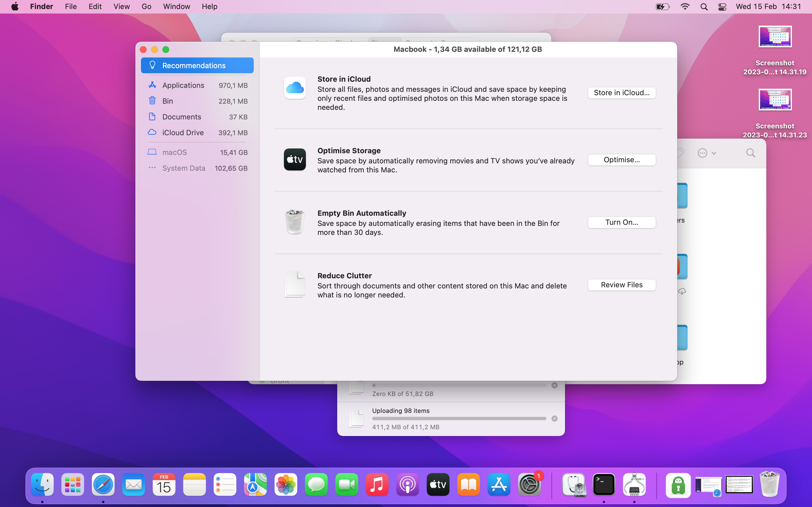Click the upload progress bar

point(459,419)
